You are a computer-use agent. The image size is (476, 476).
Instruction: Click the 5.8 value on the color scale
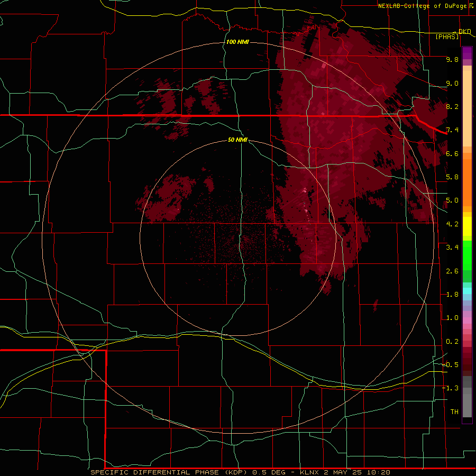(452, 177)
